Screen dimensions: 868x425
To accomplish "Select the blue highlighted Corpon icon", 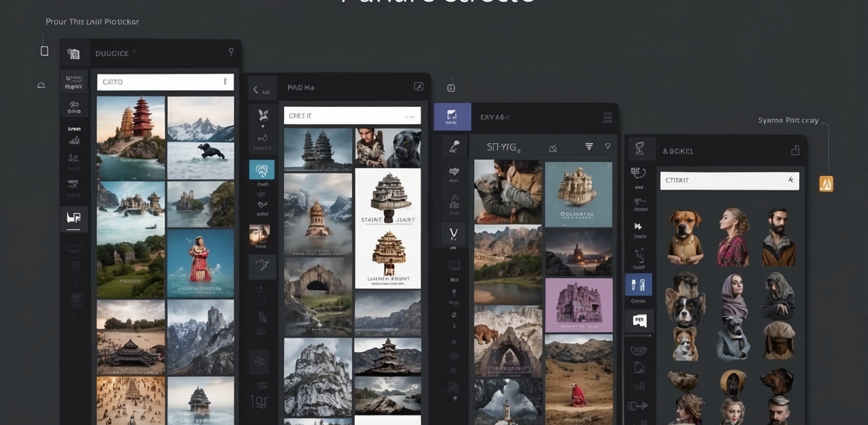I will [x=638, y=285].
